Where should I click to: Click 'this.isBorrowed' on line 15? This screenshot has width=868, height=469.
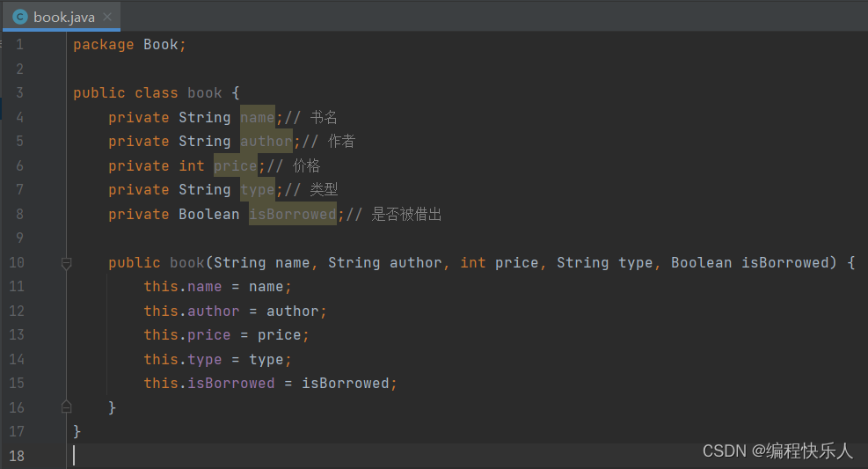208,383
